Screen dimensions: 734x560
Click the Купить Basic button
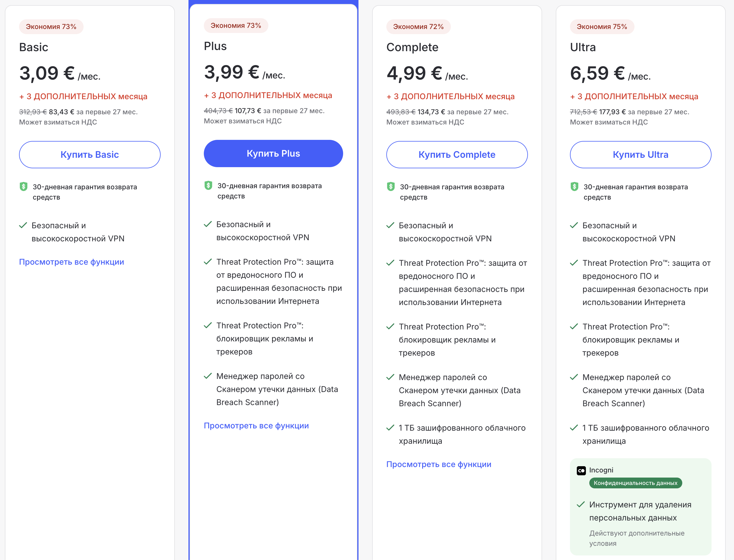tap(90, 155)
